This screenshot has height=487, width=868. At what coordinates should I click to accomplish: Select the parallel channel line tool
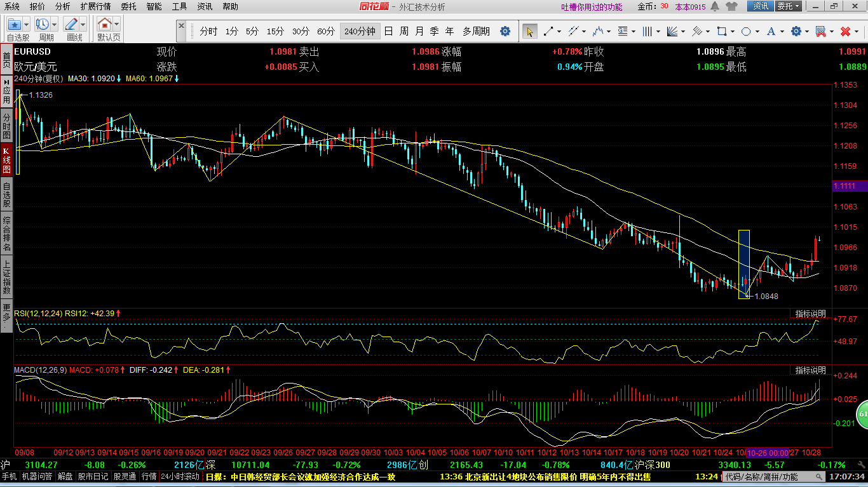click(573, 31)
